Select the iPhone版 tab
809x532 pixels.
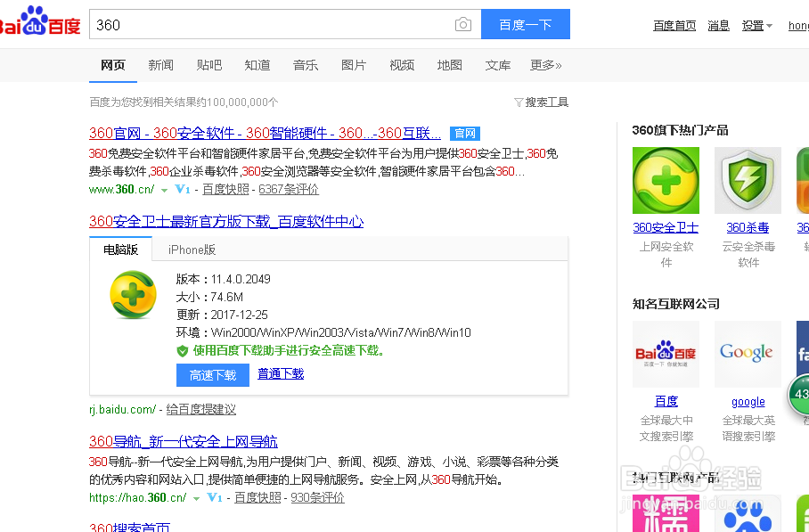tap(192, 250)
